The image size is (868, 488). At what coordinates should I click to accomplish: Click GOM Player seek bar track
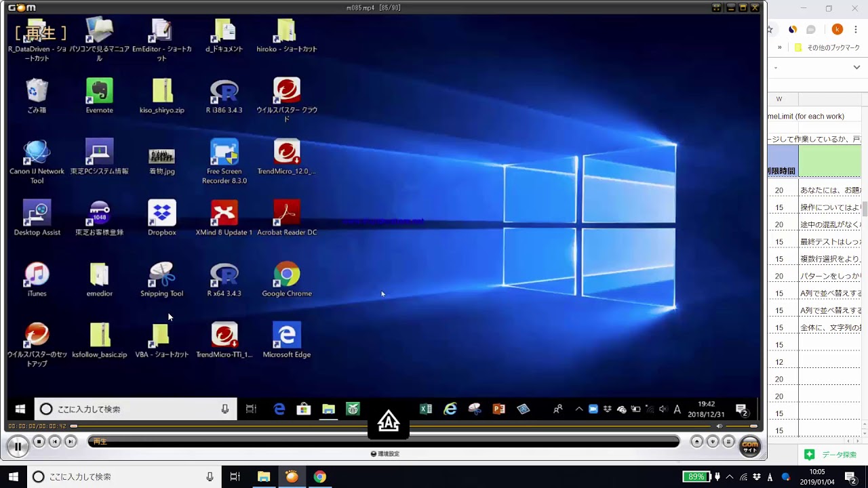pyautogui.click(x=393, y=426)
